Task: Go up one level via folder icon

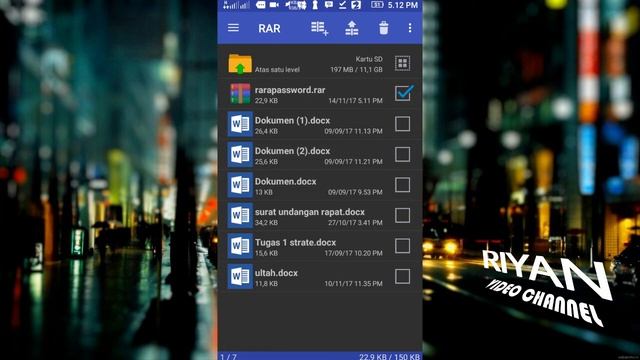Action: pyautogui.click(x=240, y=64)
